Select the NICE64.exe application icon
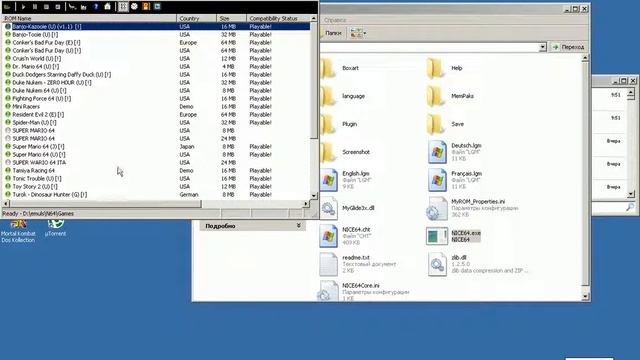 tap(437, 236)
